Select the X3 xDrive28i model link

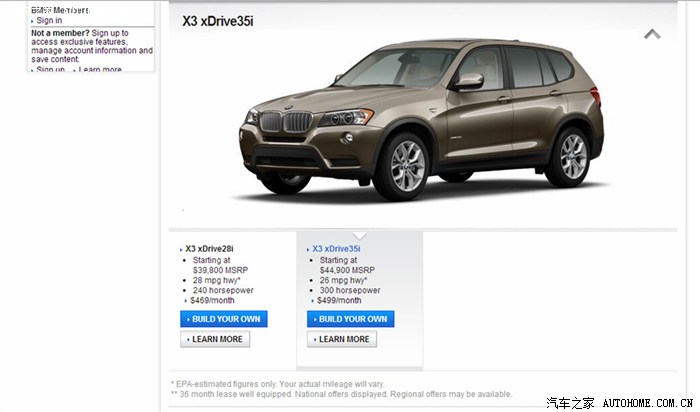click(209, 249)
